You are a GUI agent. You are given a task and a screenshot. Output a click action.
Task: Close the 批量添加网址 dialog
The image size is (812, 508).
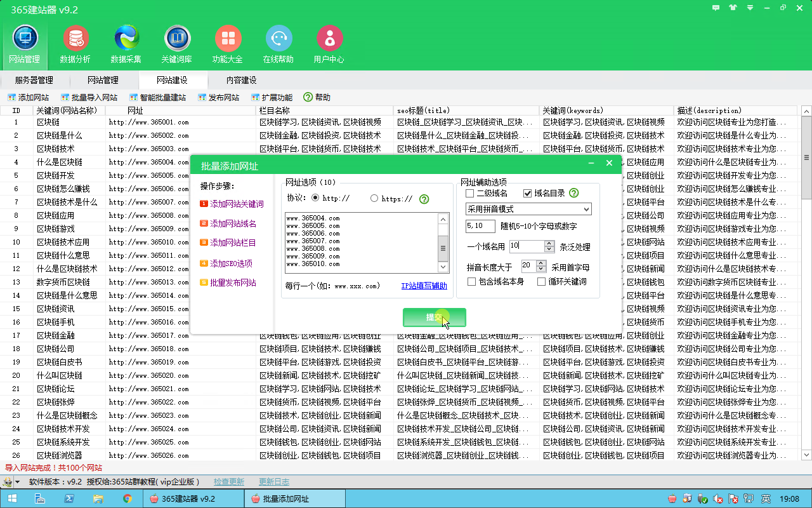pyautogui.click(x=609, y=163)
